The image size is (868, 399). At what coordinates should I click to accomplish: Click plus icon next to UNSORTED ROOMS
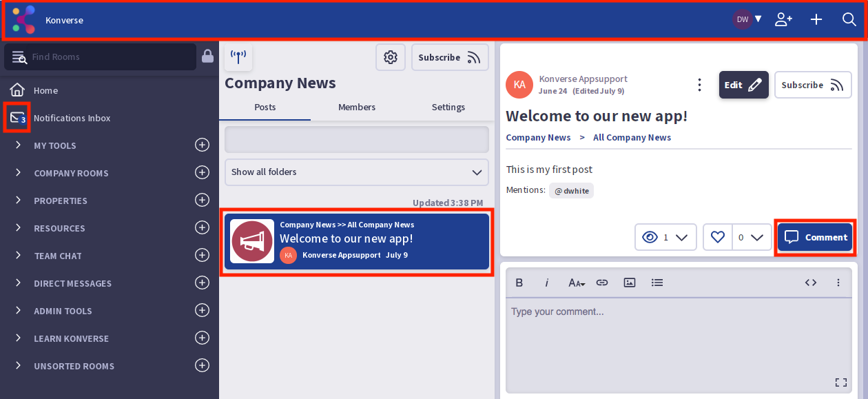coord(202,365)
